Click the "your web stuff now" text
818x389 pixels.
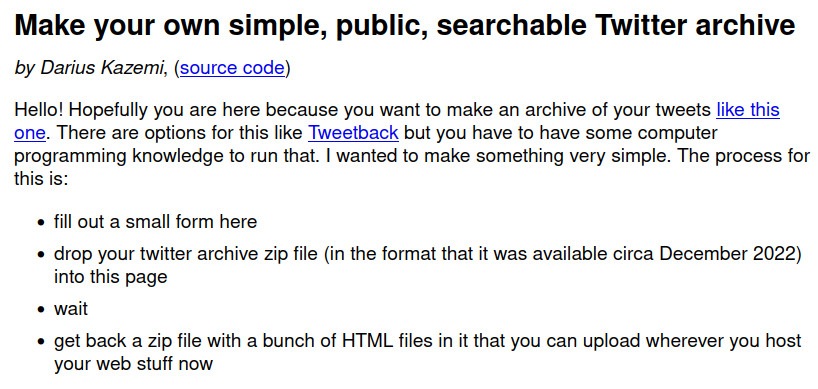point(134,363)
